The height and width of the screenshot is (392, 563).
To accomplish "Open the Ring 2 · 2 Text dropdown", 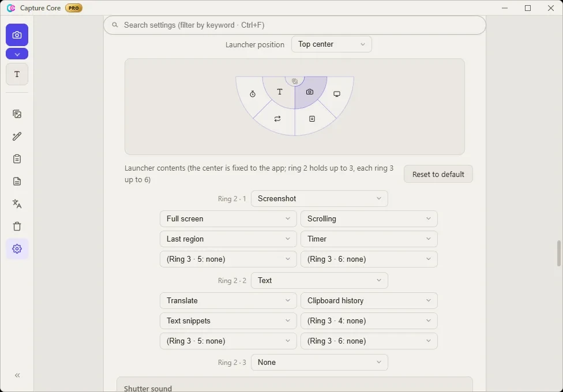I will [319, 280].
